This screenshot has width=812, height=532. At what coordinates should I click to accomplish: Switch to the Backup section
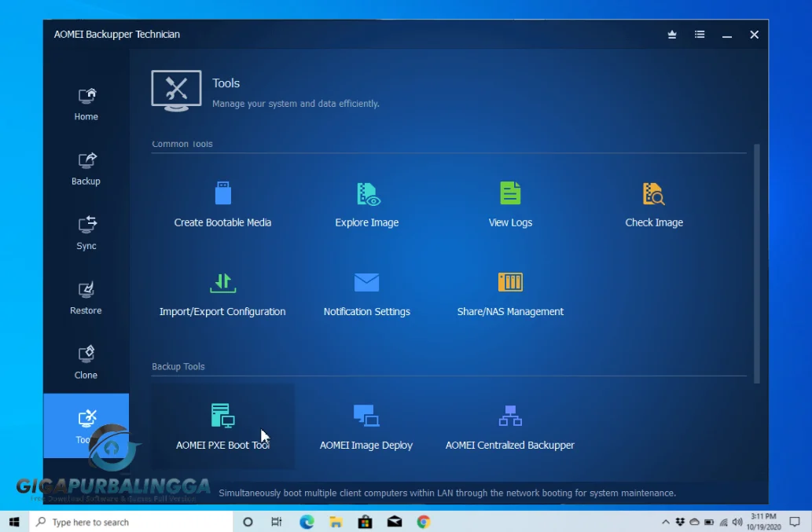pos(86,169)
